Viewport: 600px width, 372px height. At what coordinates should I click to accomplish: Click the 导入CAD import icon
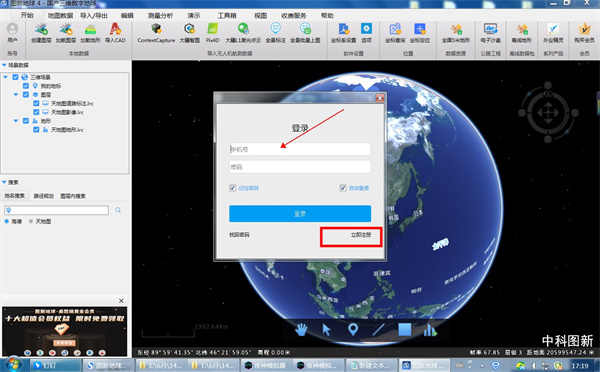(x=115, y=29)
